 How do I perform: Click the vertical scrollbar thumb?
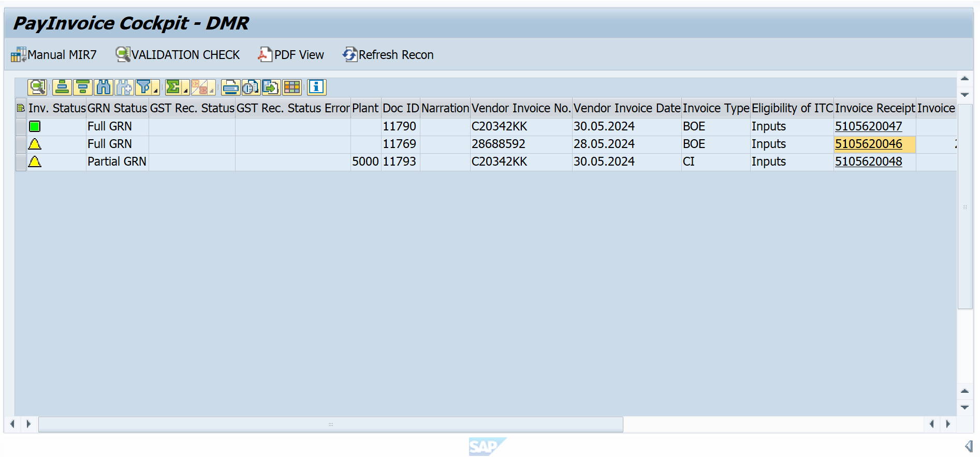[964, 207]
